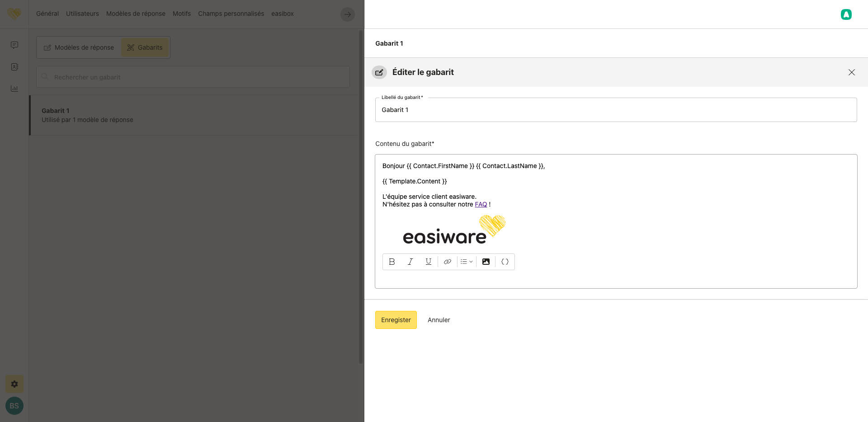Click the FAQ link in template content

[x=481, y=204]
